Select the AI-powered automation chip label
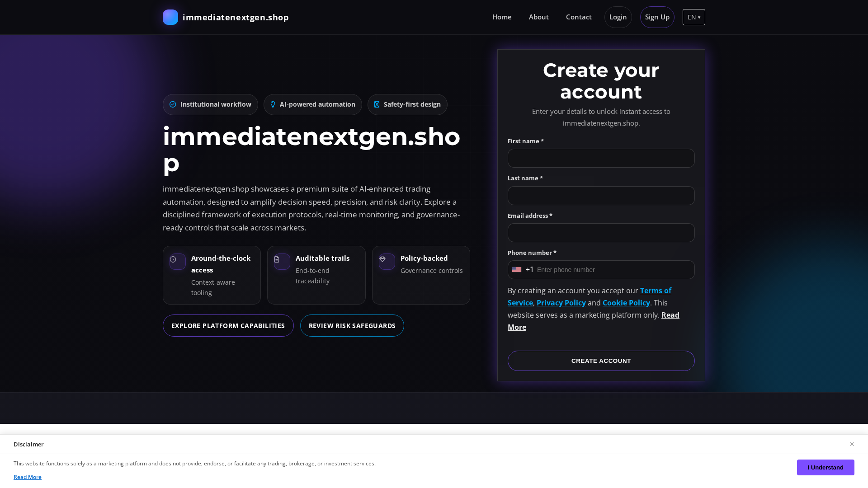 [x=317, y=104]
